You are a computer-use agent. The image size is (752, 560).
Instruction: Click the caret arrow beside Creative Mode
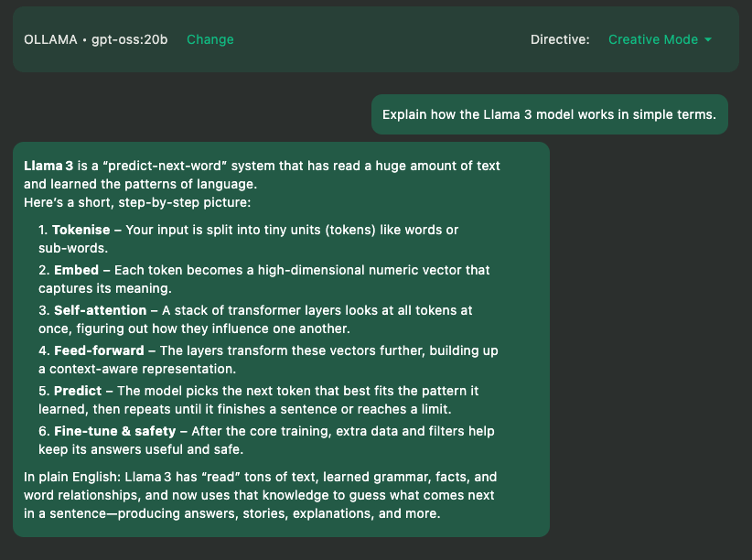[707, 40]
